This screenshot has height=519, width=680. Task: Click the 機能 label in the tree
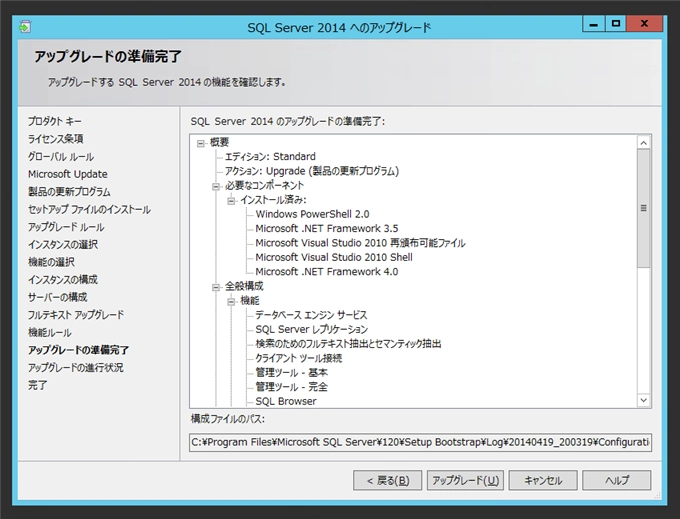[250, 300]
